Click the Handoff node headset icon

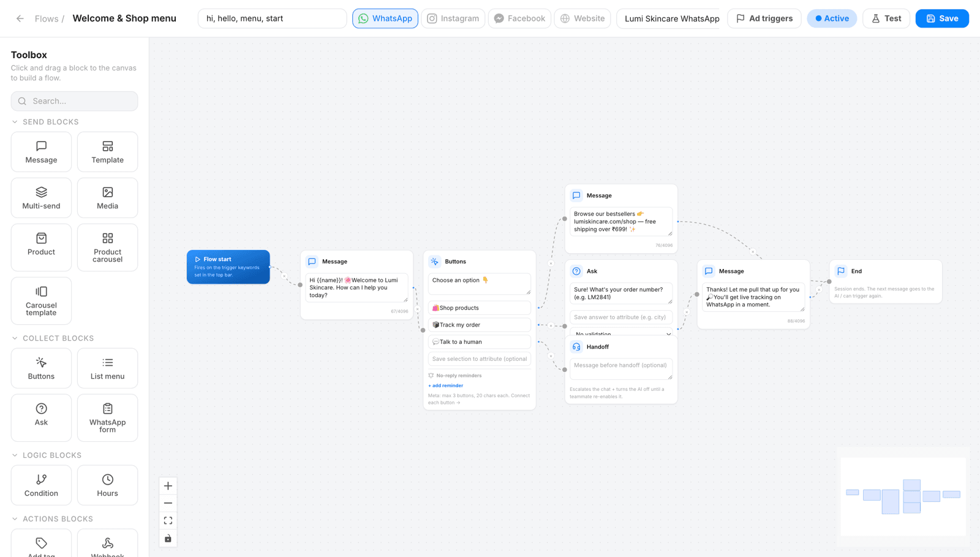[576, 347]
